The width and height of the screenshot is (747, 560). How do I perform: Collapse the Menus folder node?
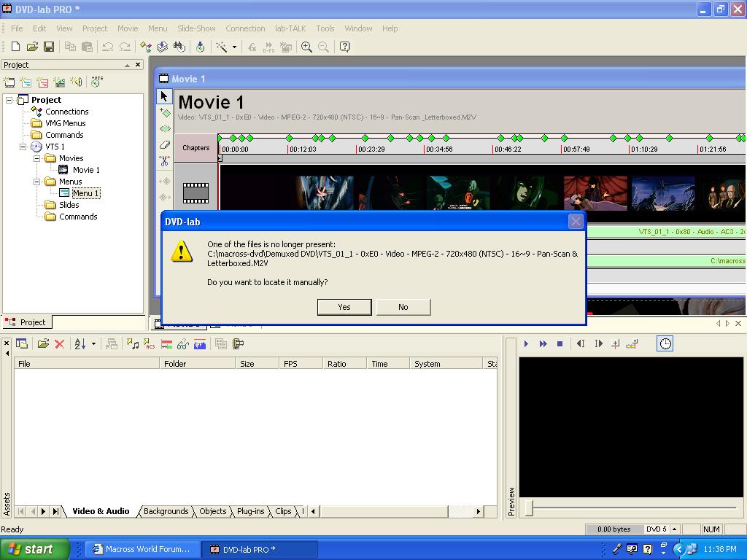(x=36, y=182)
